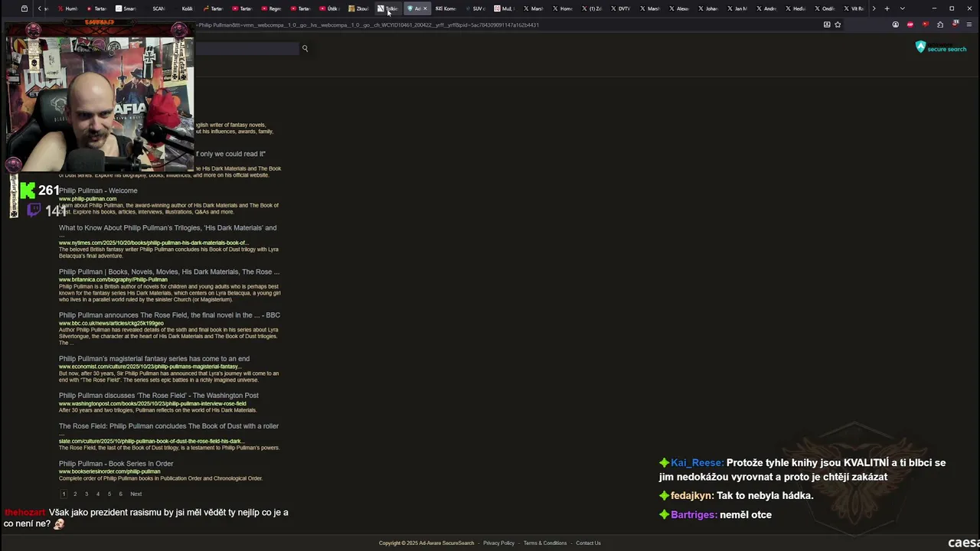Screen dimensions: 980x551
Task: Open the red adblock extension icon
Action: point(910,24)
